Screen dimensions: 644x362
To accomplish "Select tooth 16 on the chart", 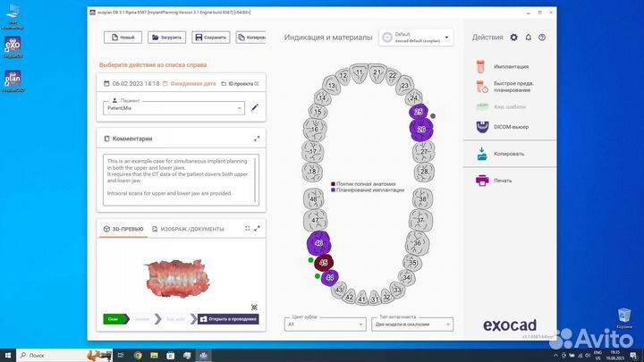I will (315, 130).
